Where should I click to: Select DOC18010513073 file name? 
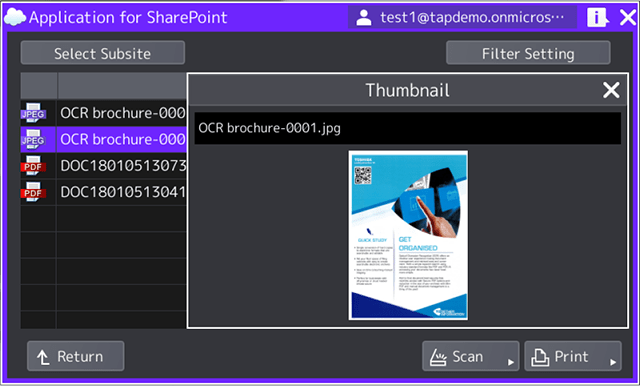[123, 166]
